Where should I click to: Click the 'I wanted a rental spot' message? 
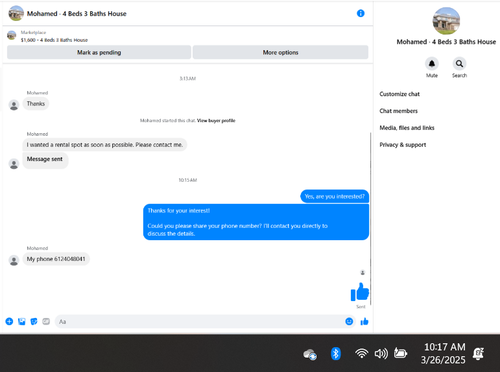105,145
